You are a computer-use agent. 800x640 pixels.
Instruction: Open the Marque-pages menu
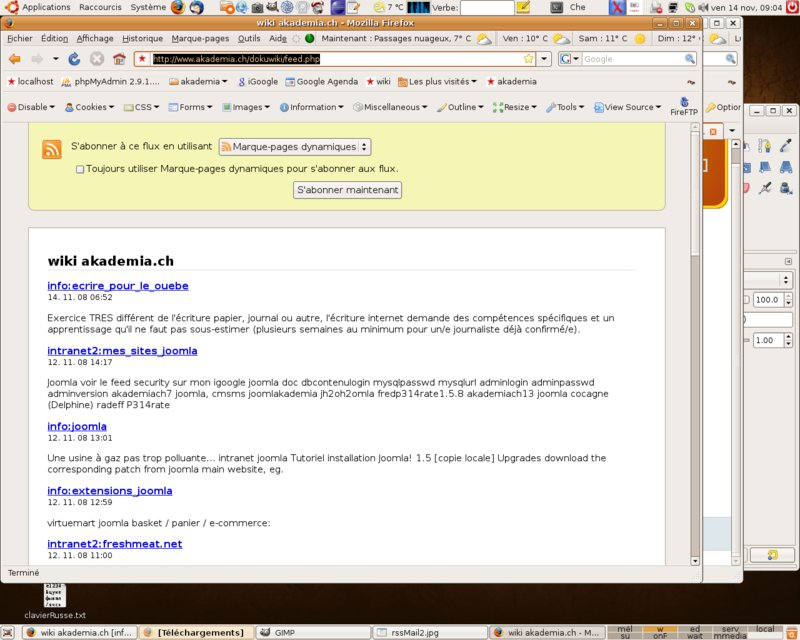coord(200,38)
